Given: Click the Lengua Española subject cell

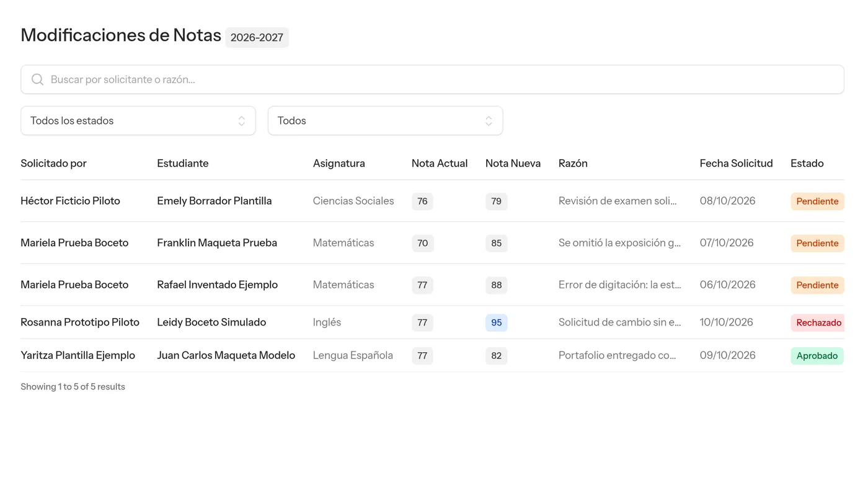Looking at the screenshot, I should tap(353, 355).
